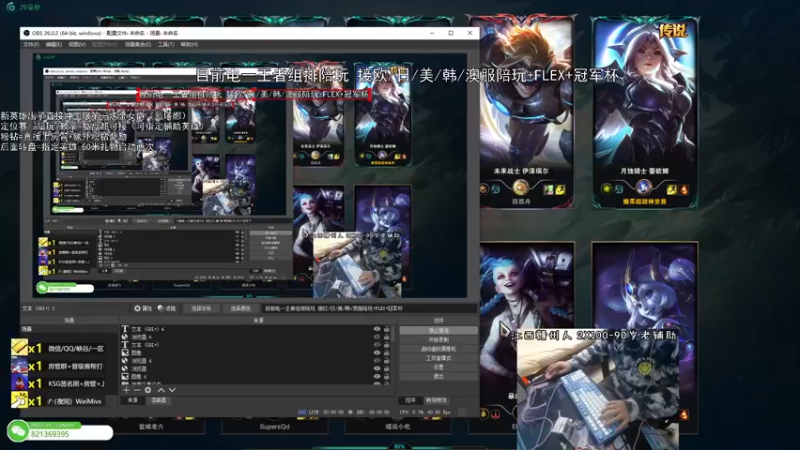Click the 微信/QQ/峡谷/一区 gift overlay row
This screenshot has width=800, height=450.
58,348
